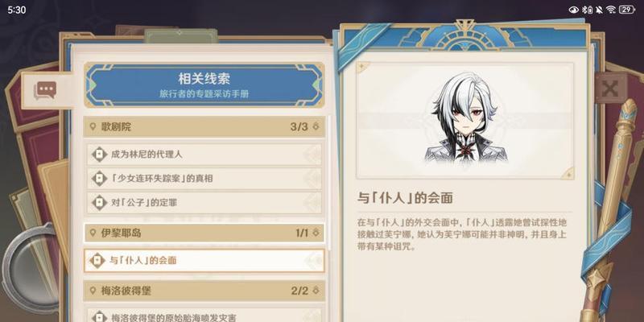Viewport: 644px width, 322px height.
Task: Click the location pin icon beside 梅洛彼得堡
Action: [93, 291]
